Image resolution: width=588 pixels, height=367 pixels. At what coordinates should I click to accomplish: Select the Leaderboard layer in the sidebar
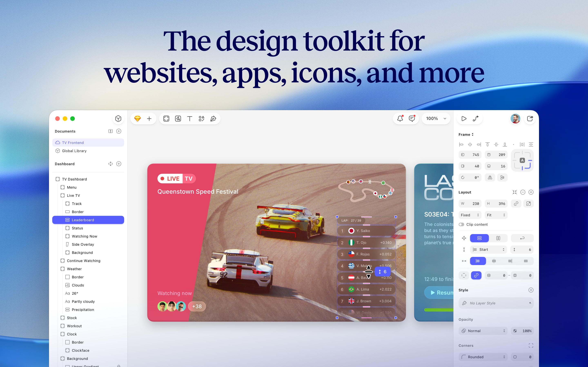[83, 220]
